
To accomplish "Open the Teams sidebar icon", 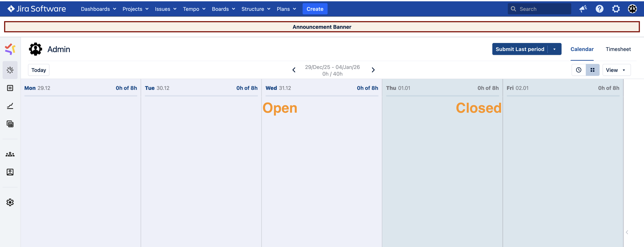I will pyautogui.click(x=10, y=154).
